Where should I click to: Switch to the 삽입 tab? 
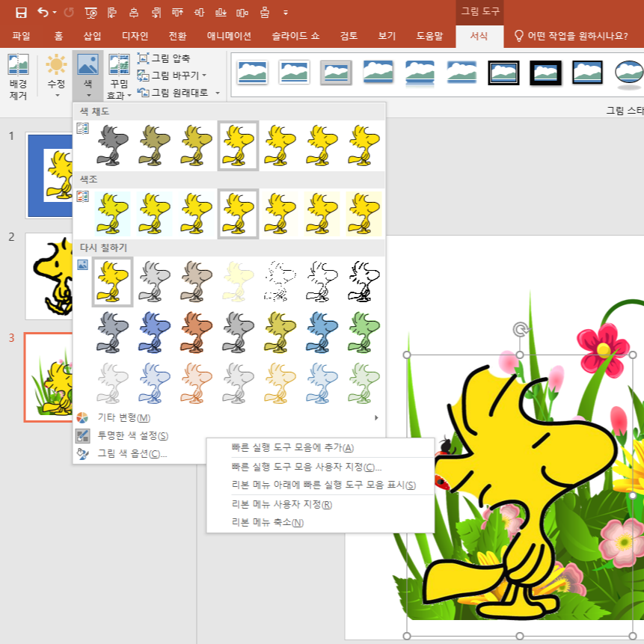[x=92, y=36]
